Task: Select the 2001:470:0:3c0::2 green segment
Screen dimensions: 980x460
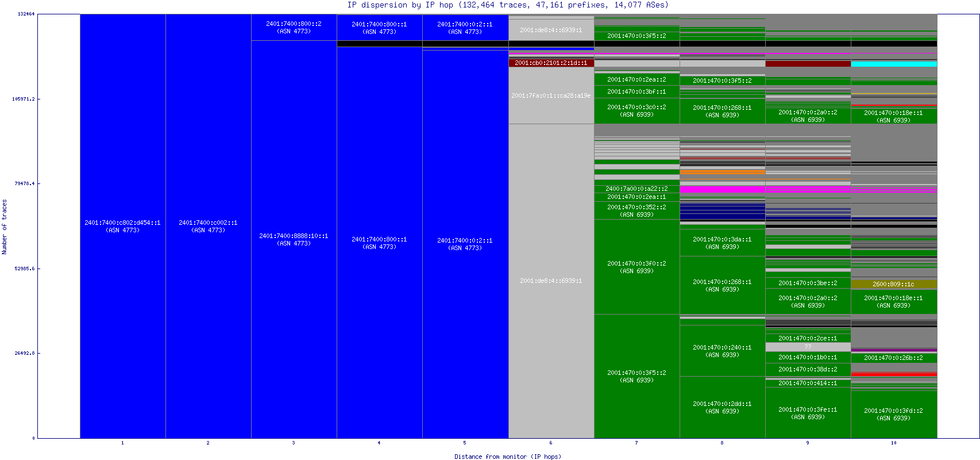Action: [x=636, y=111]
